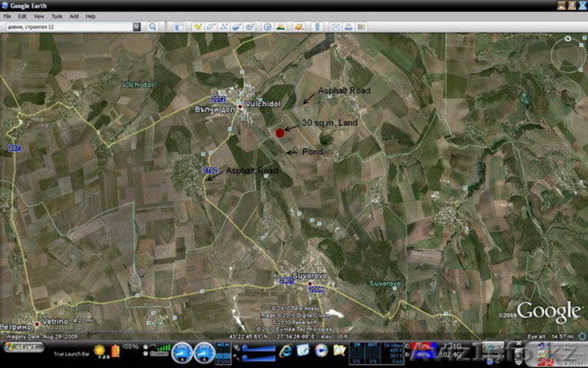The height and width of the screenshot is (368, 588).
Task: Click the sun weather widget in taskbar
Action: click(100, 351)
